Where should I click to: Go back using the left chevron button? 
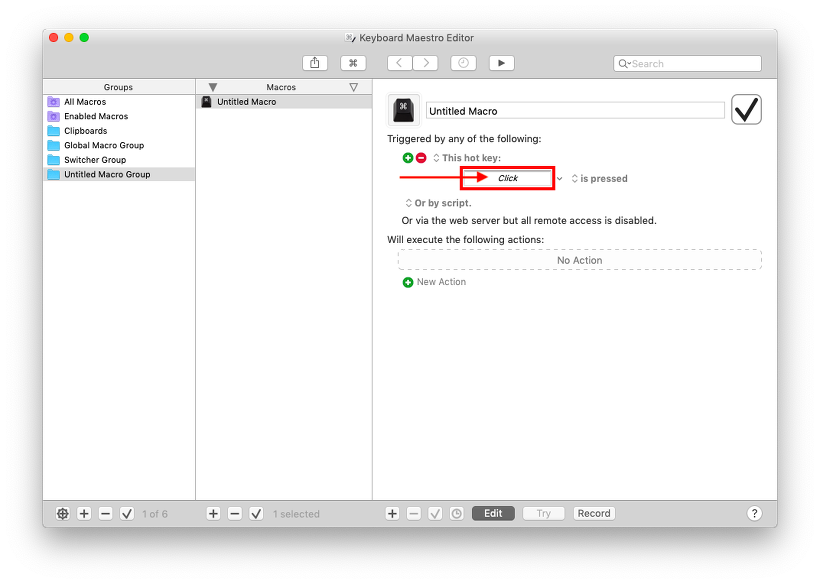point(400,63)
